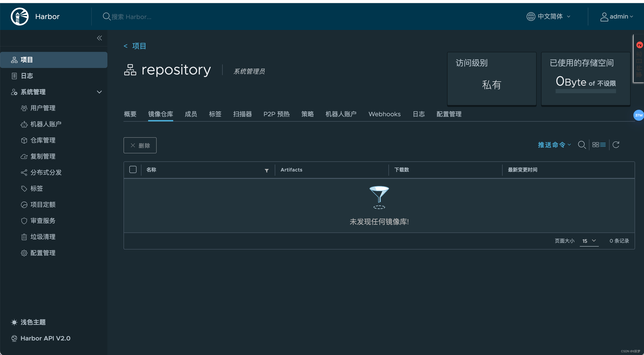Expand the admin account menu
Image resolution: width=644 pixels, height=355 pixels.
coord(617,17)
